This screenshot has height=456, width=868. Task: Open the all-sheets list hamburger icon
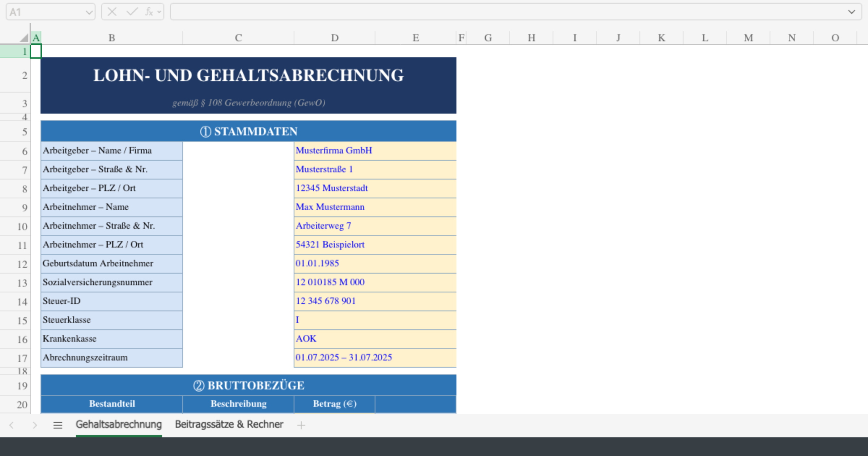pos(58,425)
